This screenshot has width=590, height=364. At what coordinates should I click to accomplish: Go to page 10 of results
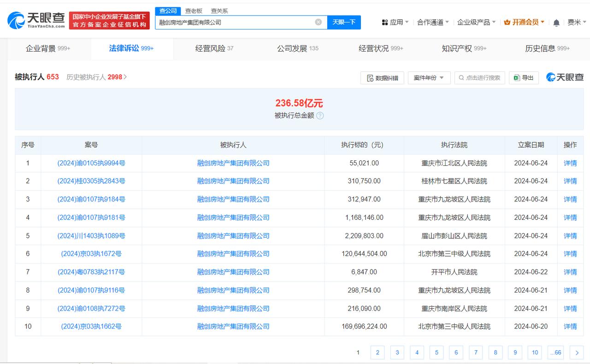(535, 352)
